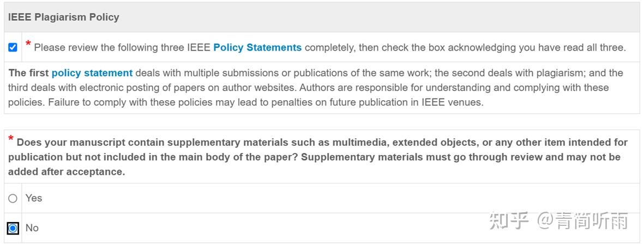The height and width of the screenshot is (246, 644).
Task: Click the "No" option label text
Action: [32, 228]
